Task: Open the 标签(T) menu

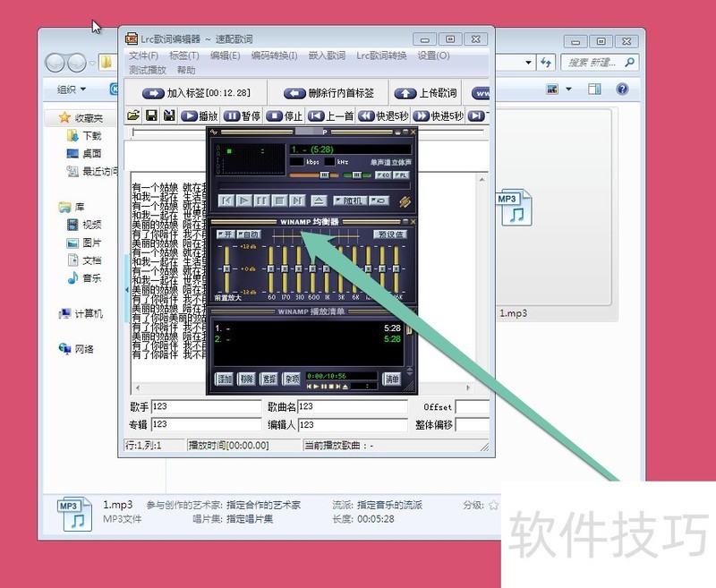Action: (184, 55)
